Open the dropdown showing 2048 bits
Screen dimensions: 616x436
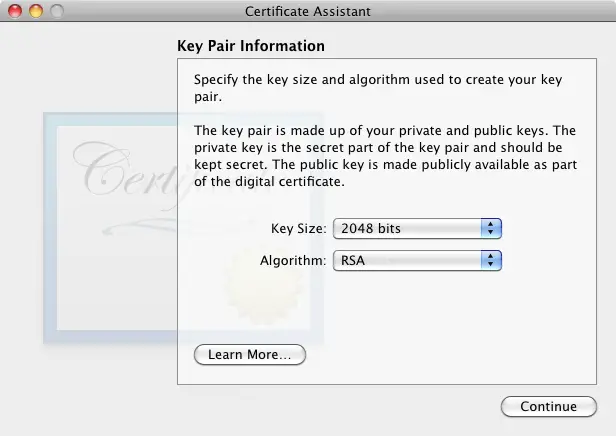[x=408, y=229]
